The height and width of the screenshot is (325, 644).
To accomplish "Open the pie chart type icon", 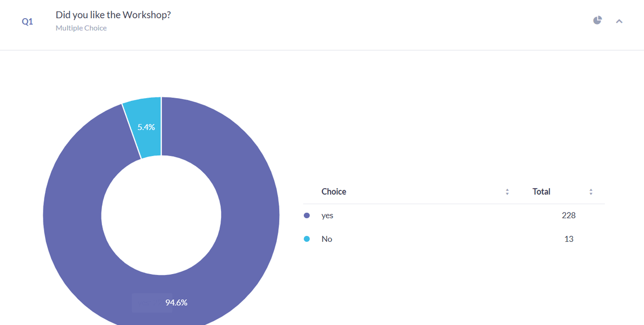I will [x=597, y=20].
